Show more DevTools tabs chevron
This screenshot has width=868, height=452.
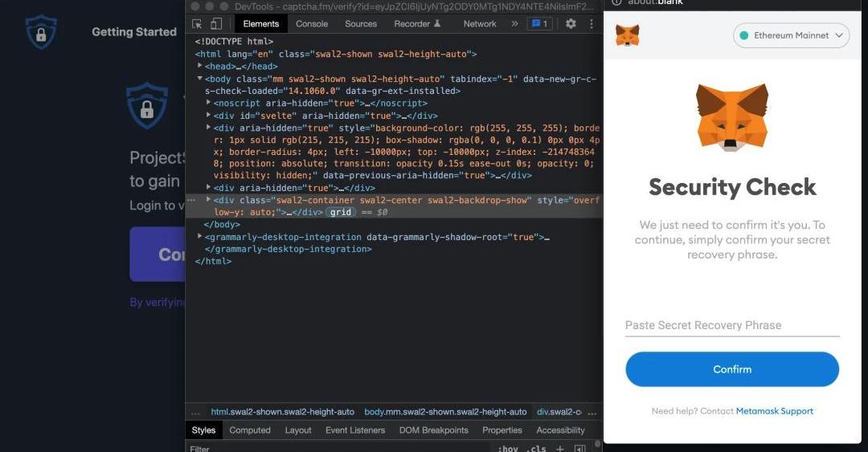514,24
